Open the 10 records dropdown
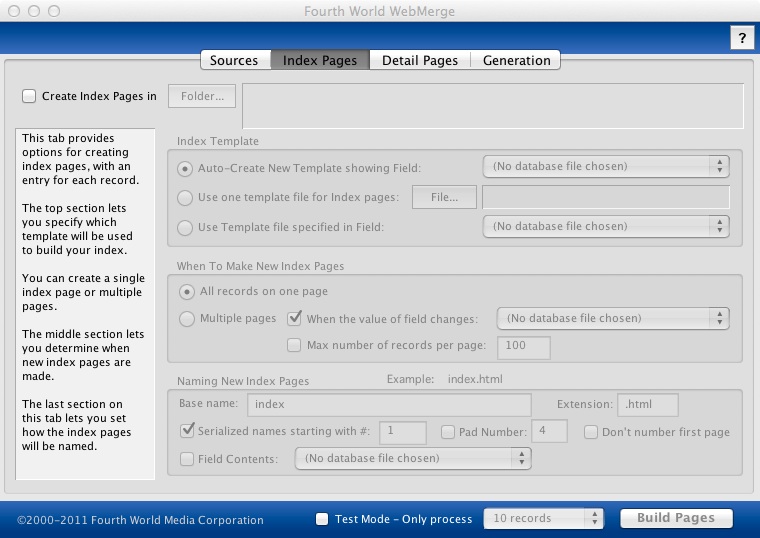The height and width of the screenshot is (538, 760). pos(544,518)
